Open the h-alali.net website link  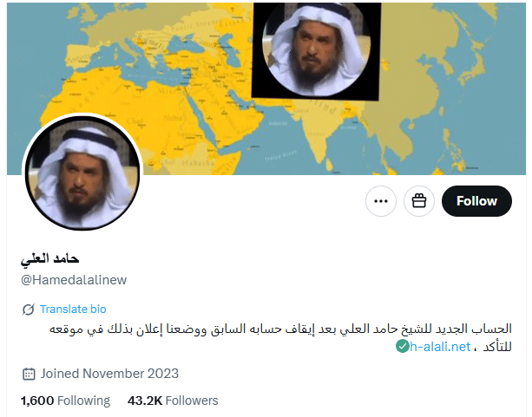[x=440, y=347]
